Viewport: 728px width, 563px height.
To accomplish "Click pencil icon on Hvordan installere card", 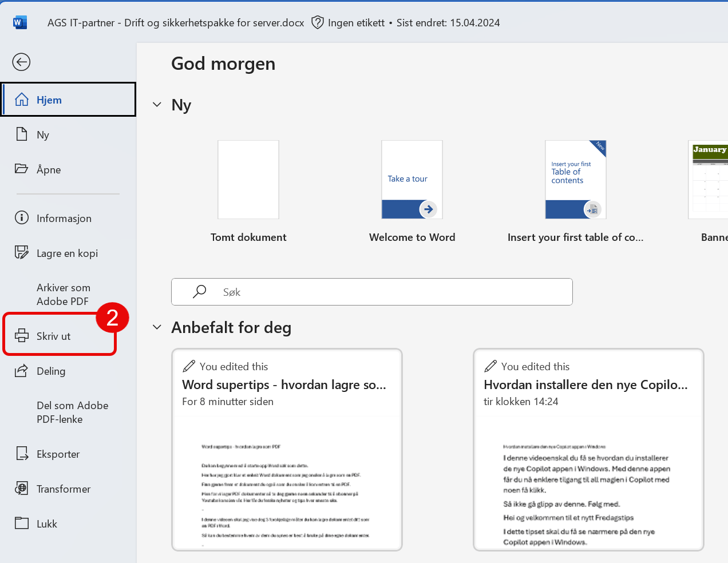I will 490,366.
